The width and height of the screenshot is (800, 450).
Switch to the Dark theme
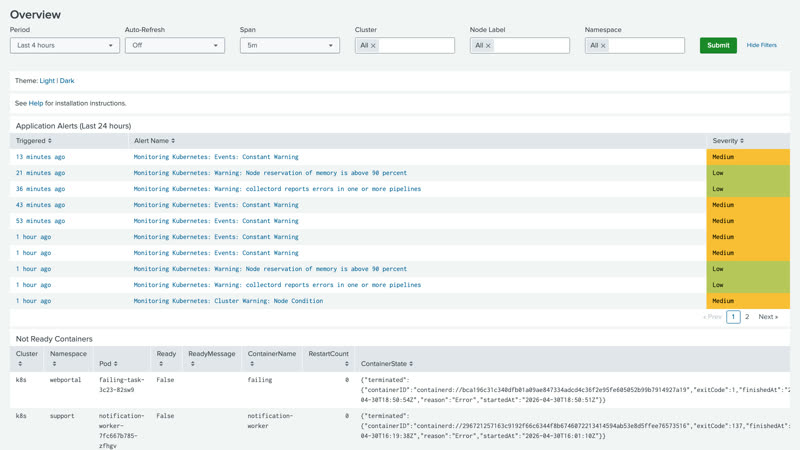pos(67,81)
